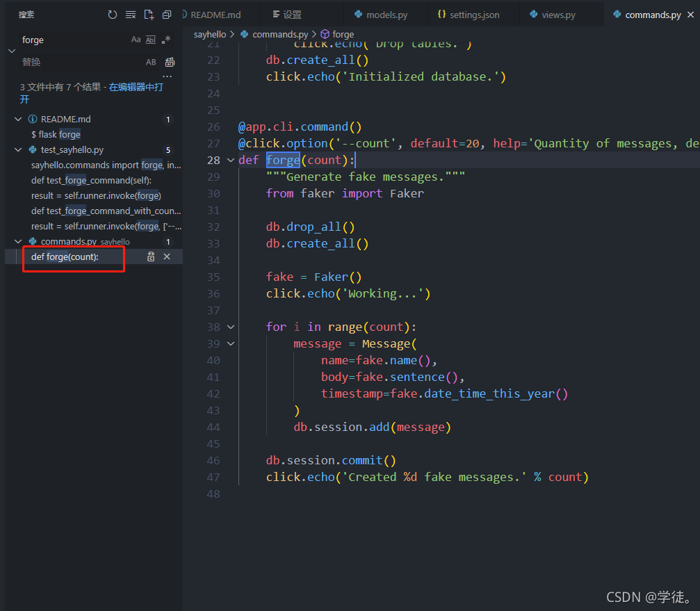Open new search editor icon

[x=149, y=15]
